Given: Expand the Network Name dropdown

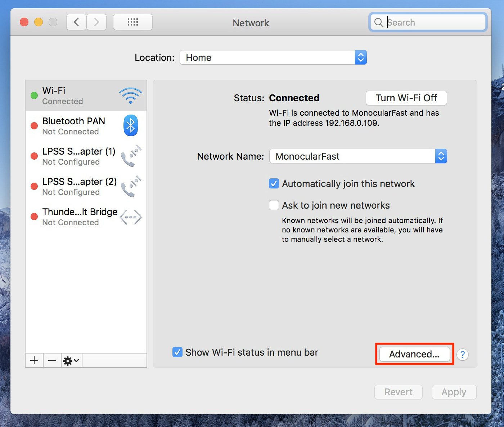Looking at the screenshot, I should pos(358,156).
